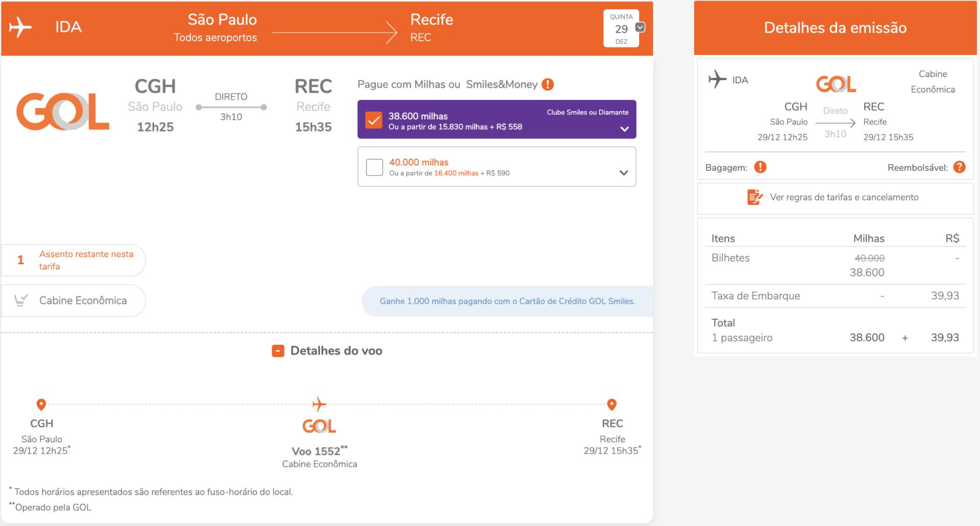
Task: Click Assento restante nesta tarifa badge
Action: [x=73, y=260]
